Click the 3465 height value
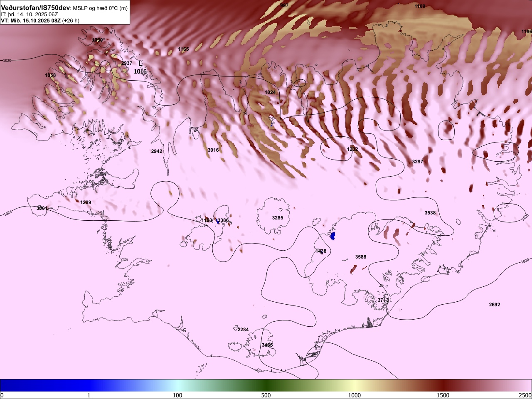 [x=267, y=345]
